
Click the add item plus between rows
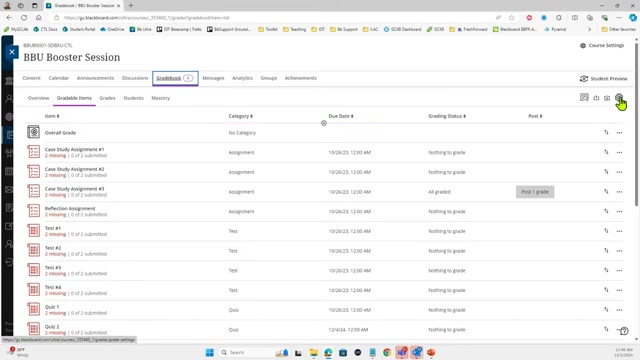(324, 123)
